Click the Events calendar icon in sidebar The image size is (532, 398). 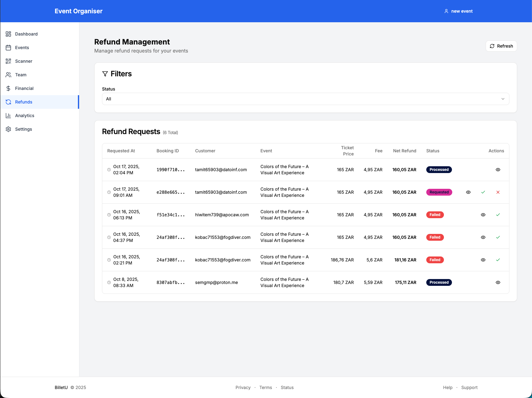8,48
